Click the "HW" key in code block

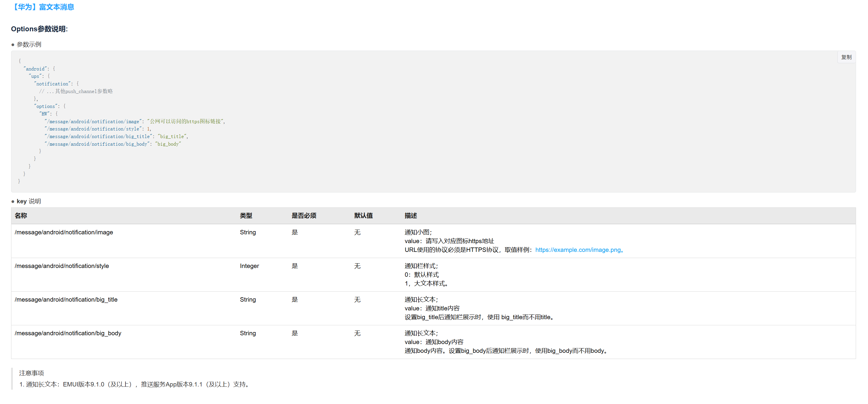pyautogui.click(x=45, y=114)
